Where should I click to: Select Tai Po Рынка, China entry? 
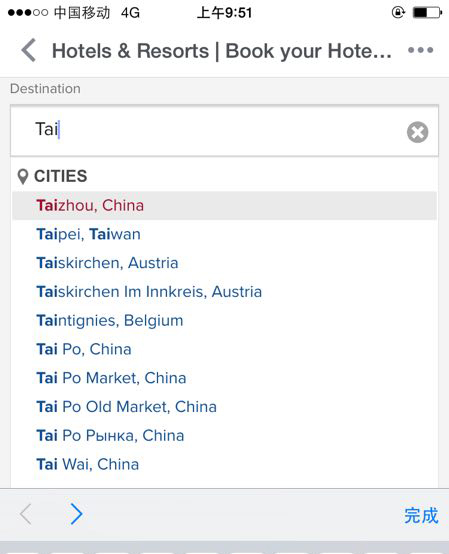click(x=224, y=436)
